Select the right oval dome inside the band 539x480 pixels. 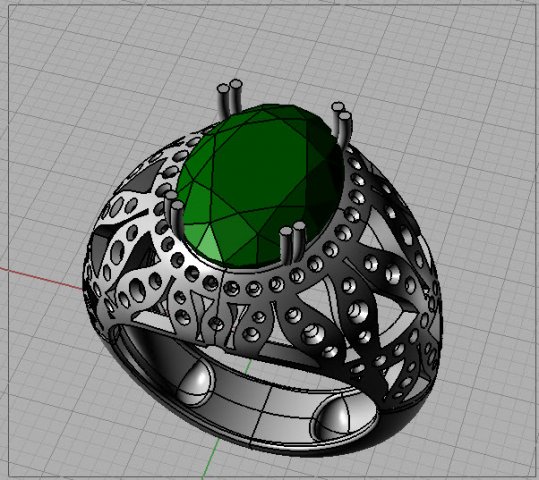[x=344, y=419]
